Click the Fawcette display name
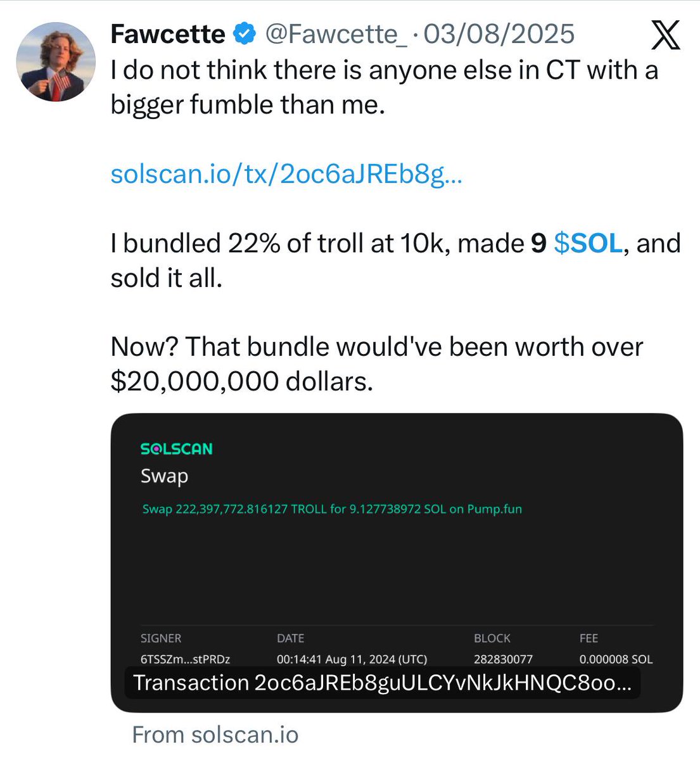 (167, 34)
